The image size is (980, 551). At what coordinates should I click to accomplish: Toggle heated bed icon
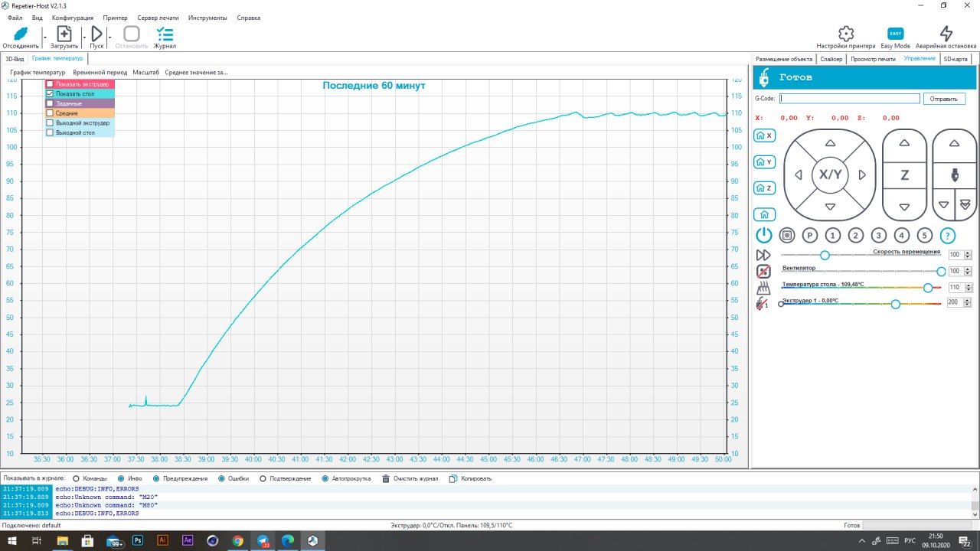[763, 288]
